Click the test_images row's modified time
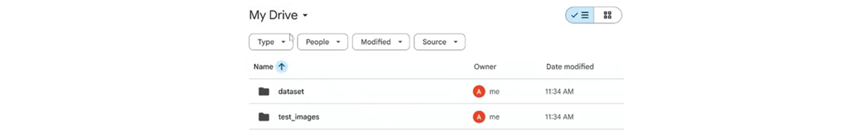Image resolution: width=868 pixels, height=134 pixels. point(559,117)
